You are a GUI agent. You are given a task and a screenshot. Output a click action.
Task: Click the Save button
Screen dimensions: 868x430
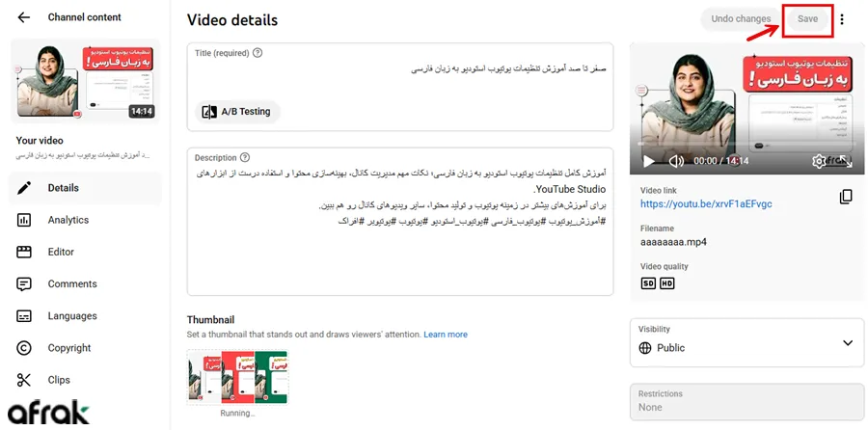pyautogui.click(x=807, y=19)
